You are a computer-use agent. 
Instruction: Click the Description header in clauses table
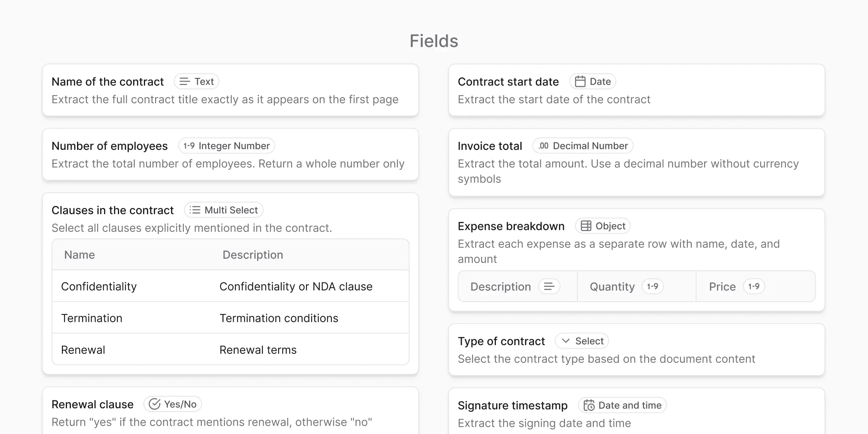tap(253, 255)
